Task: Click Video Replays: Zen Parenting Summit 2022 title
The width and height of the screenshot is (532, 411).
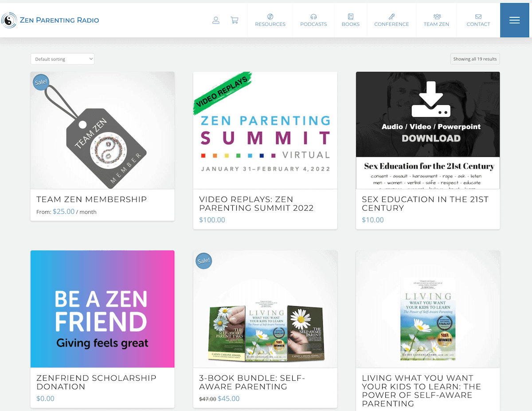Action: (x=256, y=204)
